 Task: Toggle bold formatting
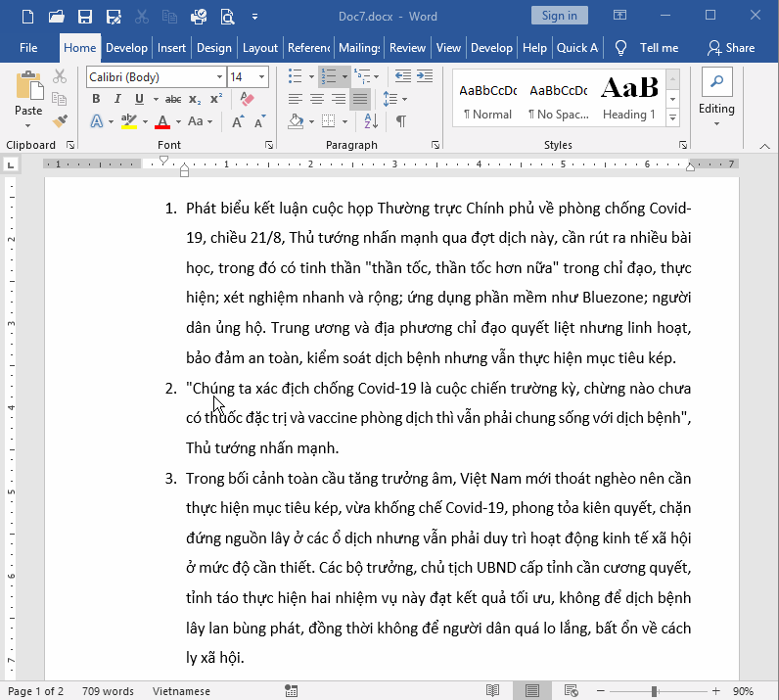[x=96, y=99]
